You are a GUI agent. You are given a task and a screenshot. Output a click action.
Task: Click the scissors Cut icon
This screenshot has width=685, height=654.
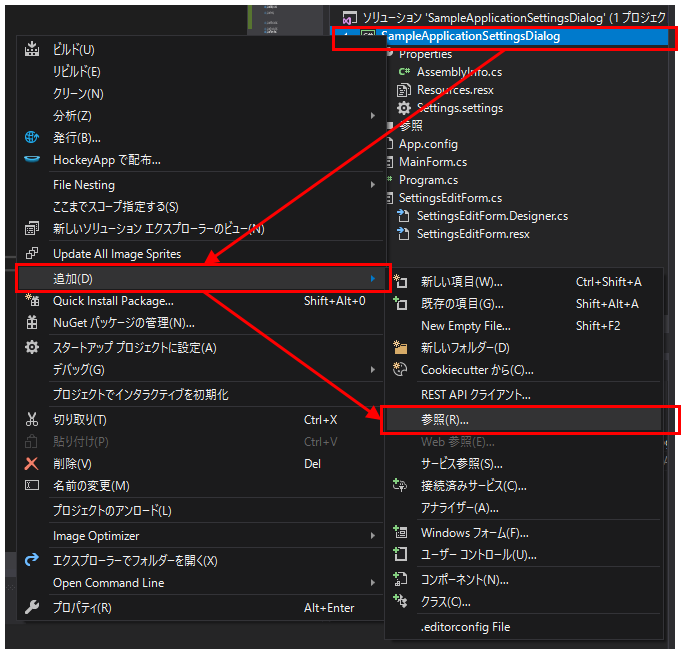click(31, 419)
